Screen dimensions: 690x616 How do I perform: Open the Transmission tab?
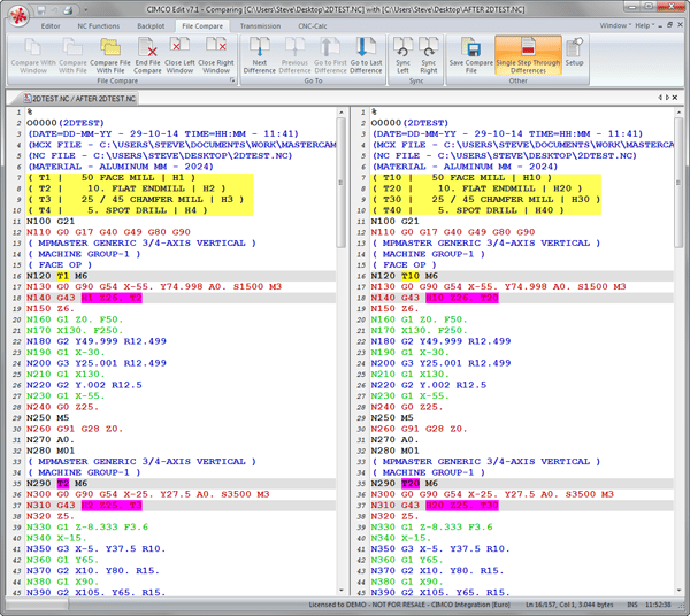[261, 26]
